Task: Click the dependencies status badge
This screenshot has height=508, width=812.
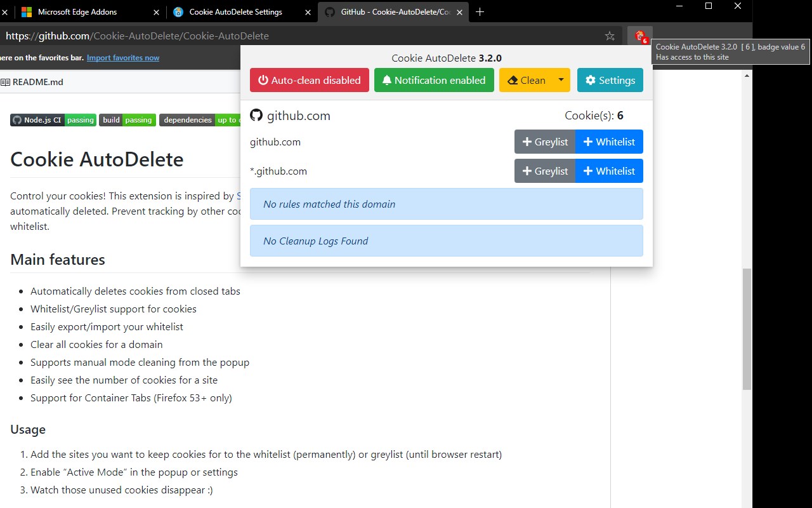Action: coord(199,120)
